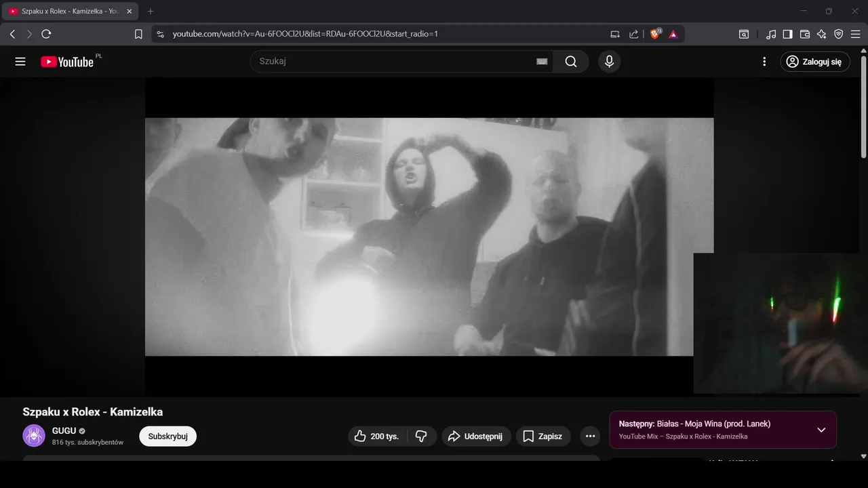Screen dimensions: 868x488
Task: Click the 816 tys. subskrybentów text
Action: (87, 443)
